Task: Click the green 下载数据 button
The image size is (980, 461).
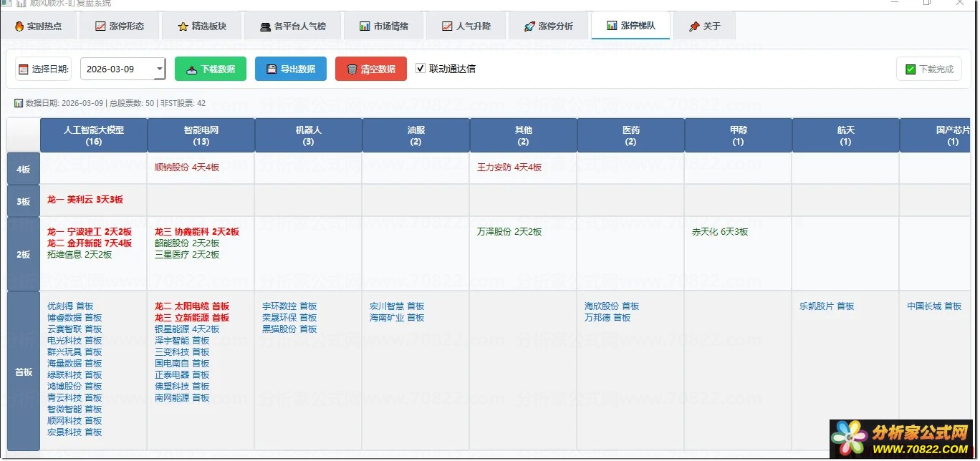Action: [x=211, y=69]
